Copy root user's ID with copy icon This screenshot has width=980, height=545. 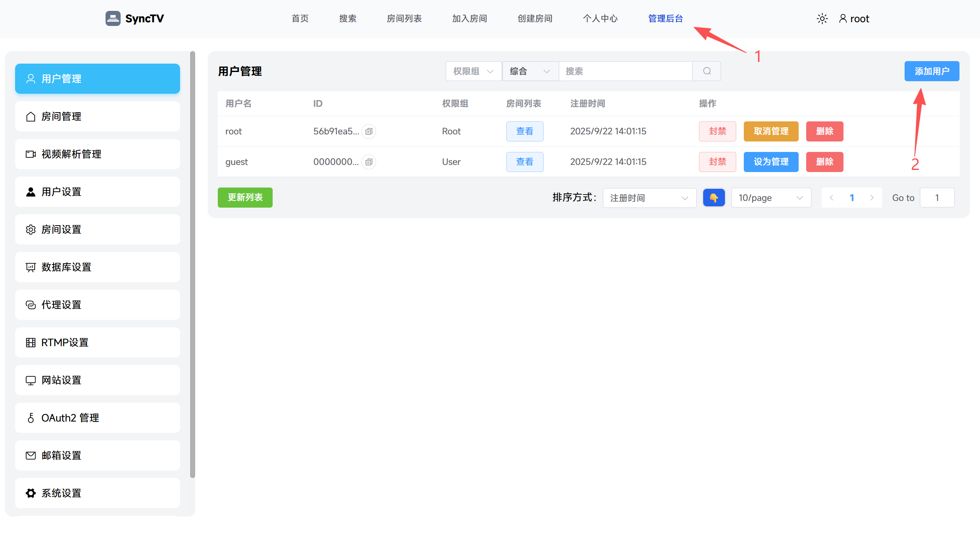point(369,131)
